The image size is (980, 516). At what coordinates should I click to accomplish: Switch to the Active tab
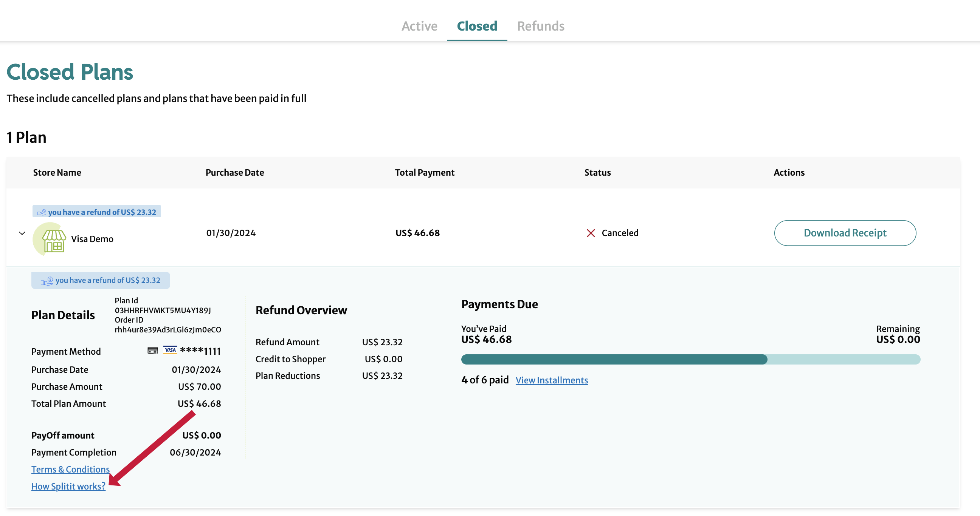coord(419,26)
